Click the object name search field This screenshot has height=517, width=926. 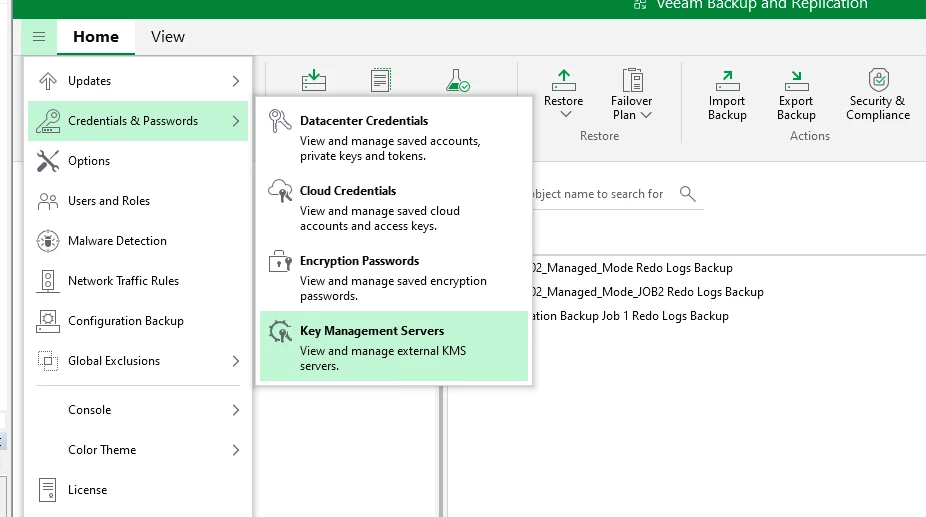tap(595, 194)
